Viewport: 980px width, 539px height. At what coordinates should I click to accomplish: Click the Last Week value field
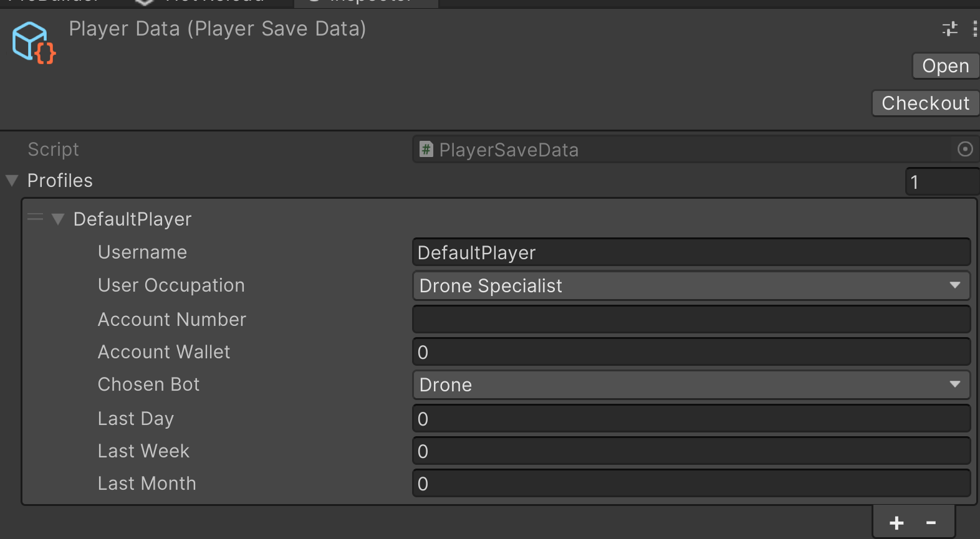(691, 451)
